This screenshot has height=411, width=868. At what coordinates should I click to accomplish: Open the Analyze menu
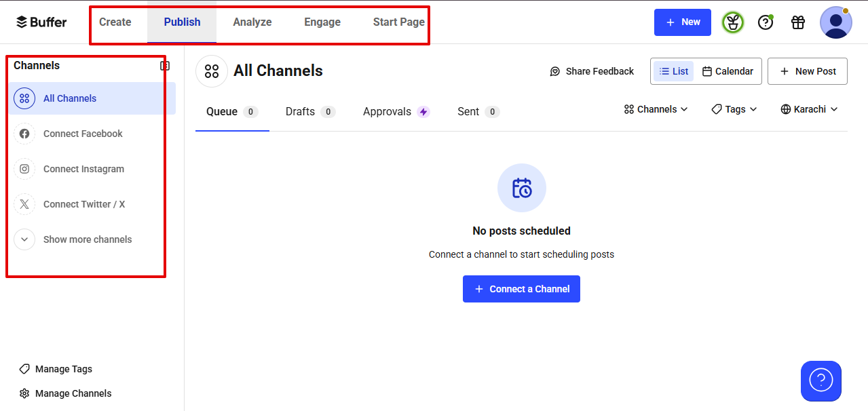click(252, 22)
